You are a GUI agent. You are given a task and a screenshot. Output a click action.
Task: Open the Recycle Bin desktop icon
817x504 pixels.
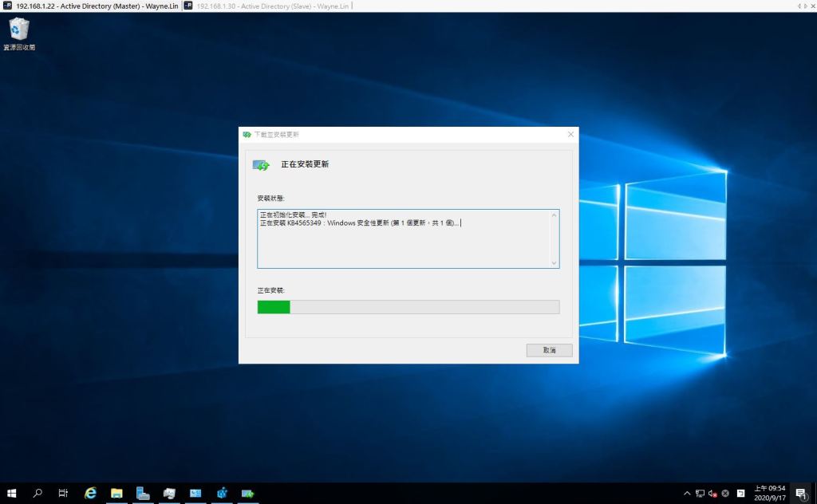18,33
